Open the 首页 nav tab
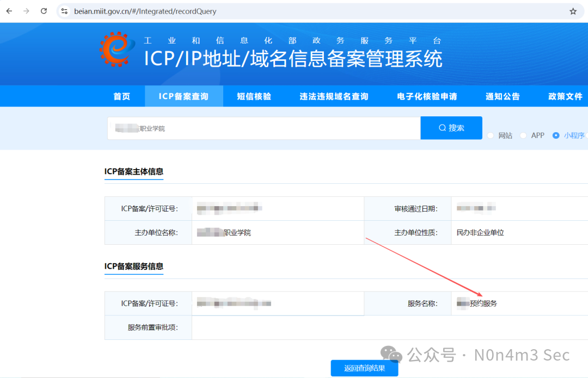 (122, 96)
